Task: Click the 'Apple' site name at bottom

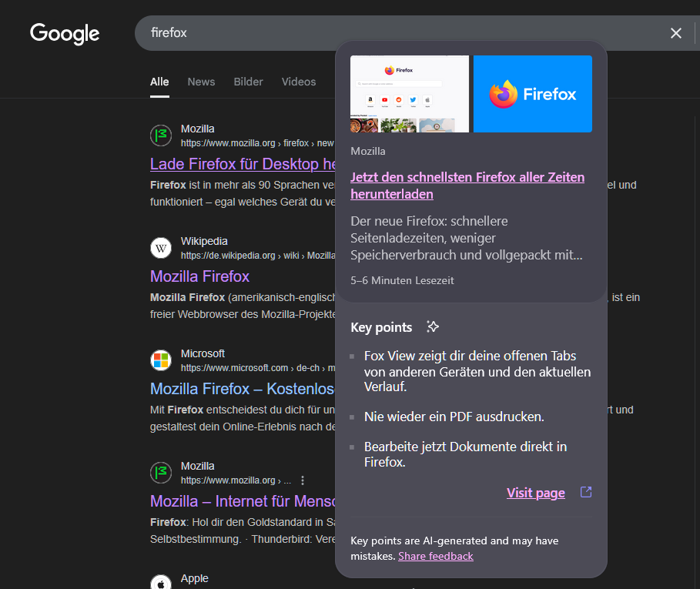Action: tap(194, 578)
